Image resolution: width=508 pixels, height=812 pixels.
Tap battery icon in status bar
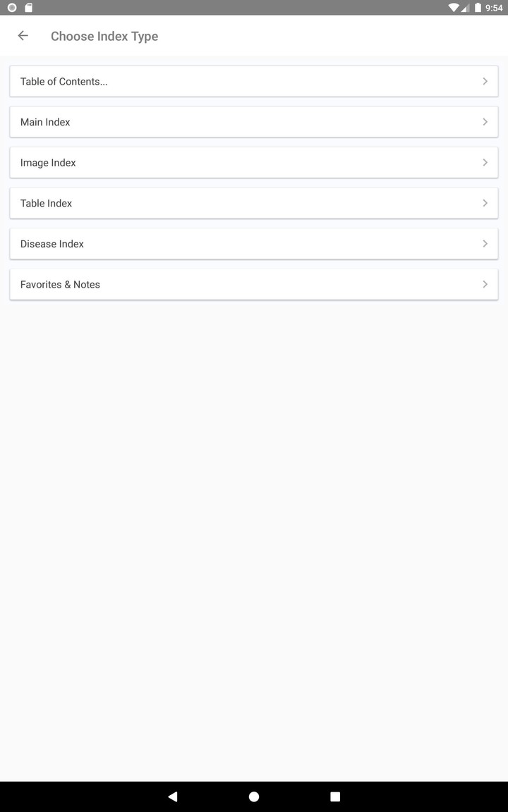pyautogui.click(x=478, y=8)
